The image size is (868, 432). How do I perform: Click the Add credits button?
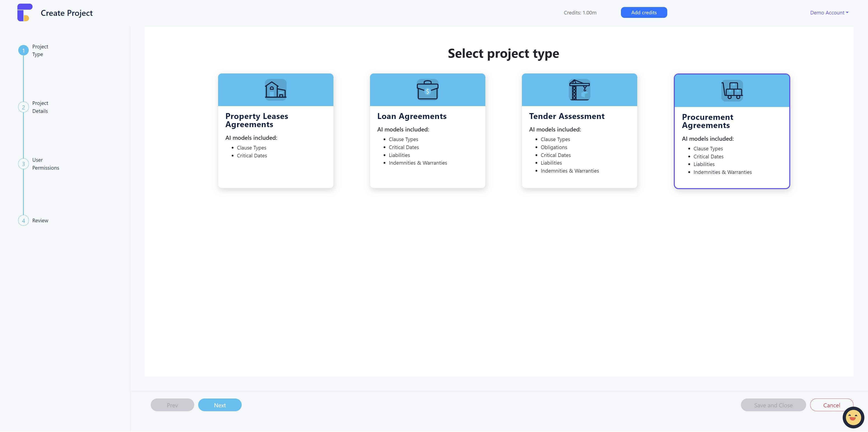[x=644, y=12]
